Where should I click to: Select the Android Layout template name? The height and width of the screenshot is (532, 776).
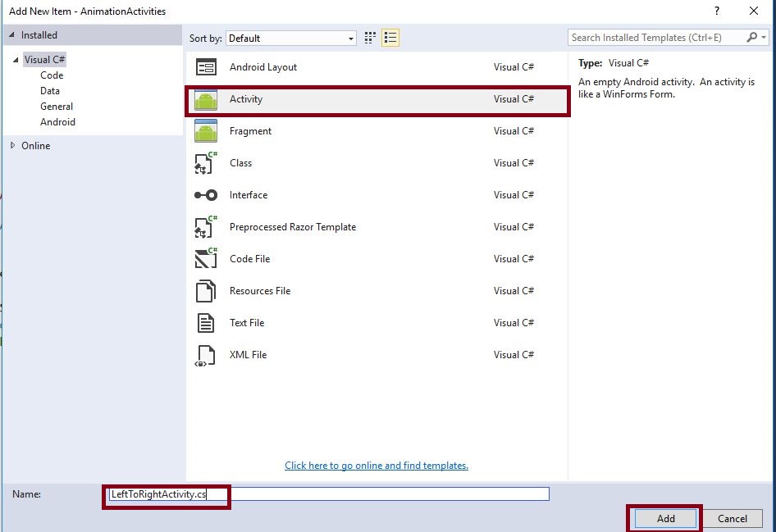(x=263, y=67)
